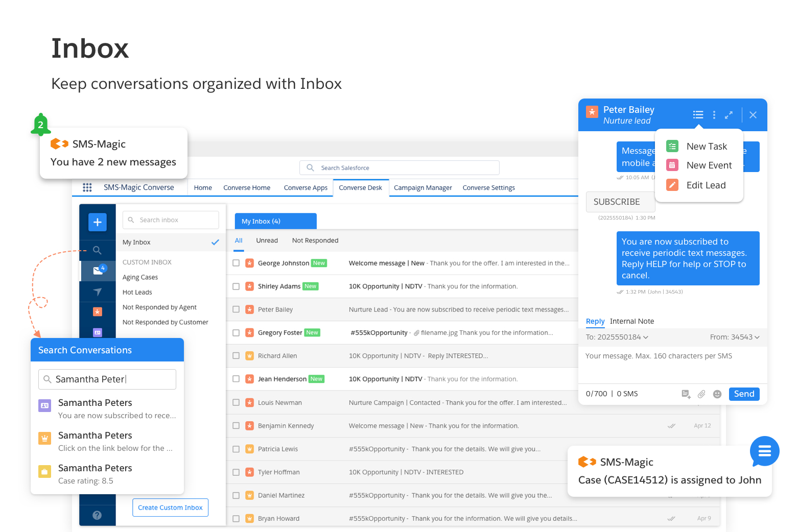
Task: Click the Send button
Action: pos(744,394)
